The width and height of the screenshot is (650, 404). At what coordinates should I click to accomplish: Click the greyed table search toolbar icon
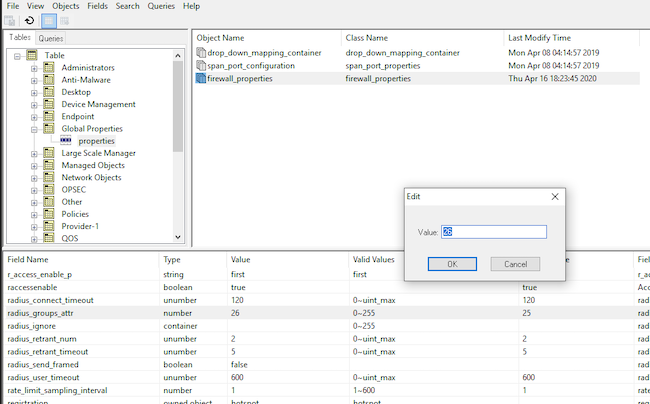(64, 21)
